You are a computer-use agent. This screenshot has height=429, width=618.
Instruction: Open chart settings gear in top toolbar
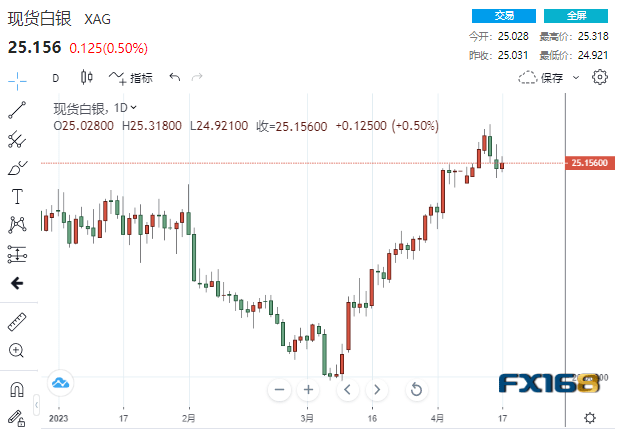point(600,77)
